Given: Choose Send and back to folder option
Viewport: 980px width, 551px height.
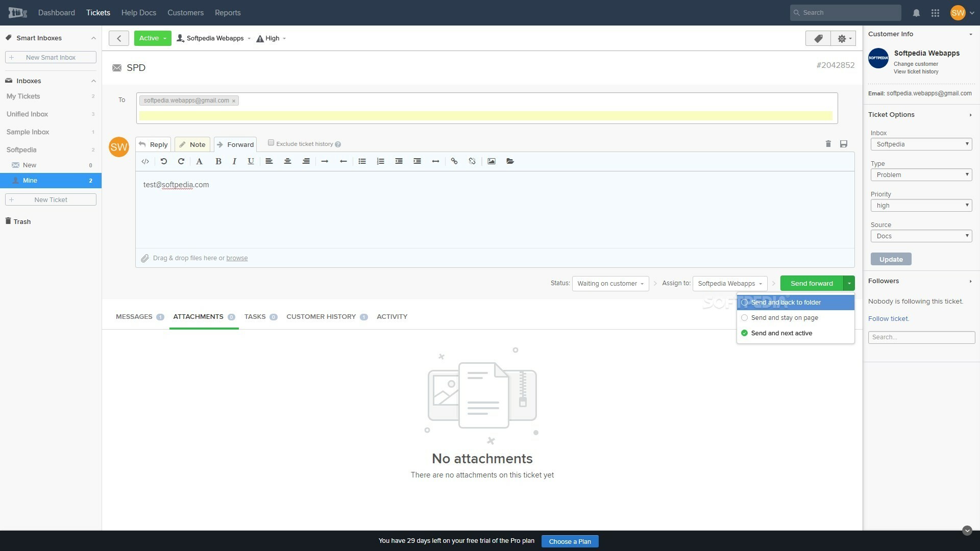Looking at the screenshot, I should point(786,302).
